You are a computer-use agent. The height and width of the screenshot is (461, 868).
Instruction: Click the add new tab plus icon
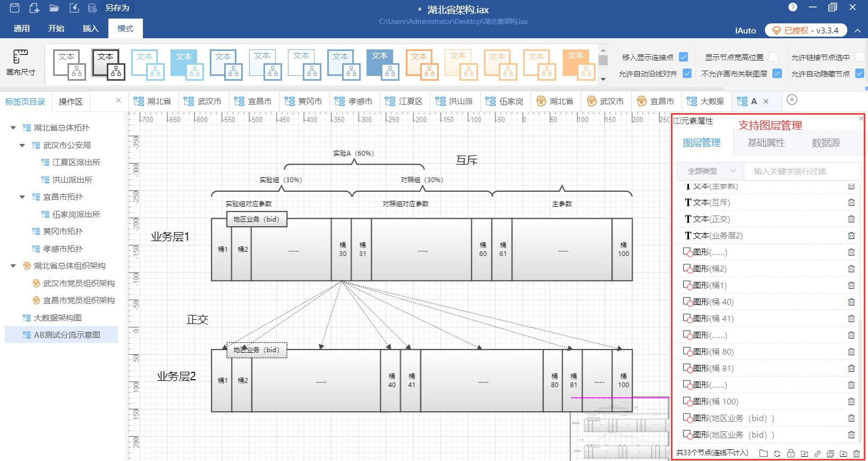pyautogui.click(x=792, y=100)
